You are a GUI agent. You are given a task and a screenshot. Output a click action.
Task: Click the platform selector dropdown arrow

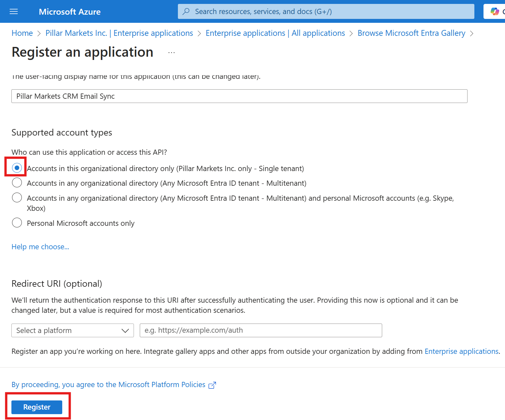[125, 330]
